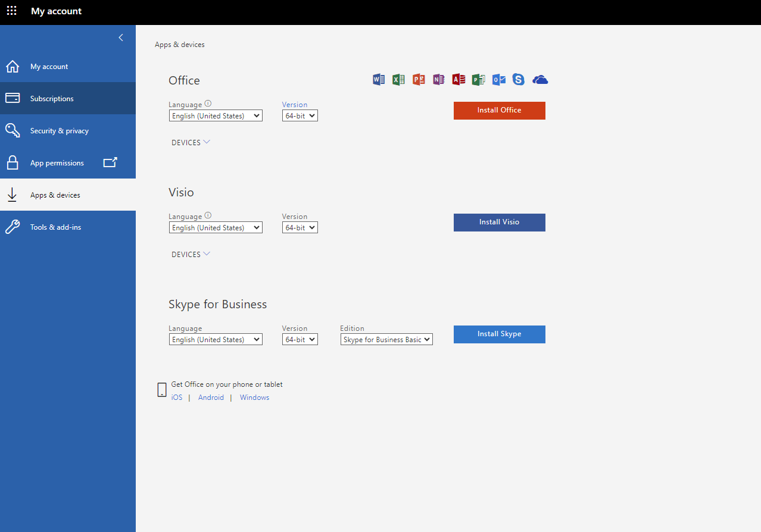This screenshot has height=532, width=761.
Task: Click the lock icon beside App permissions
Action: (x=13, y=162)
